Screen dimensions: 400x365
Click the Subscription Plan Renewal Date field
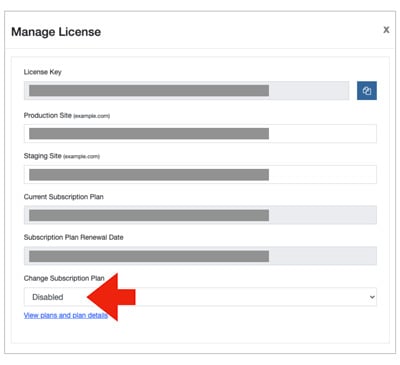[x=200, y=256]
